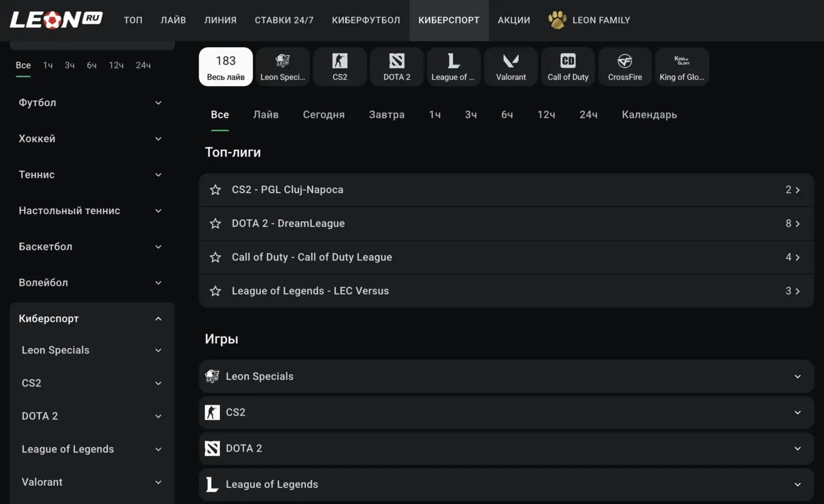The height and width of the screenshot is (504, 824).
Task: Expand DOTA 2 in the sidebar
Action: point(158,417)
